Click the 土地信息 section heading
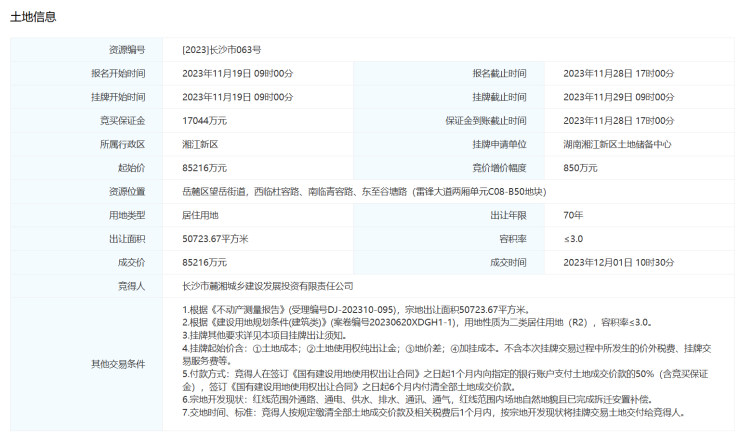This screenshot has height=434, width=740. [x=33, y=17]
